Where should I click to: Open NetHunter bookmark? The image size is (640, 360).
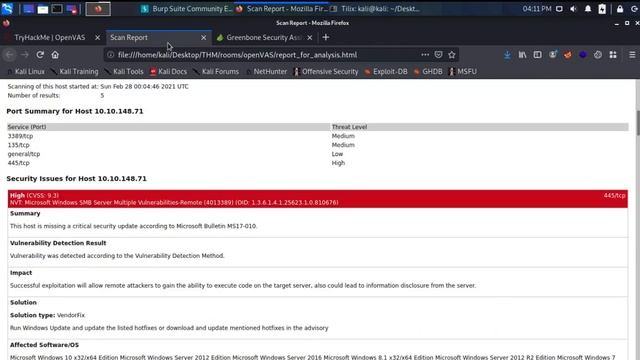pos(266,71)
